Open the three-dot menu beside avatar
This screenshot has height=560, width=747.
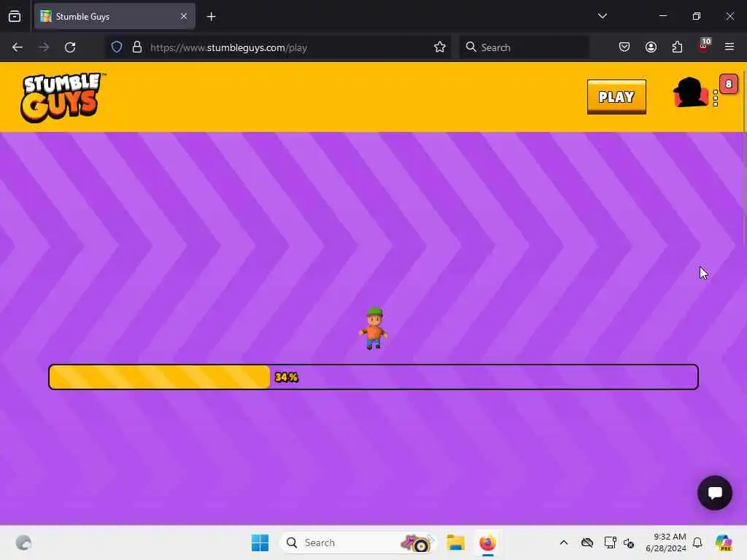pos(715,98)
